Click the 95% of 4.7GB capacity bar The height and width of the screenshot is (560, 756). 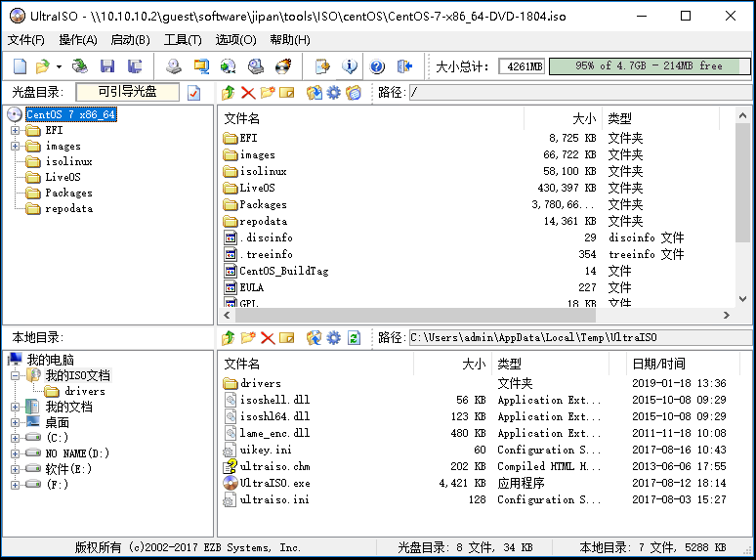click(650, 66)
